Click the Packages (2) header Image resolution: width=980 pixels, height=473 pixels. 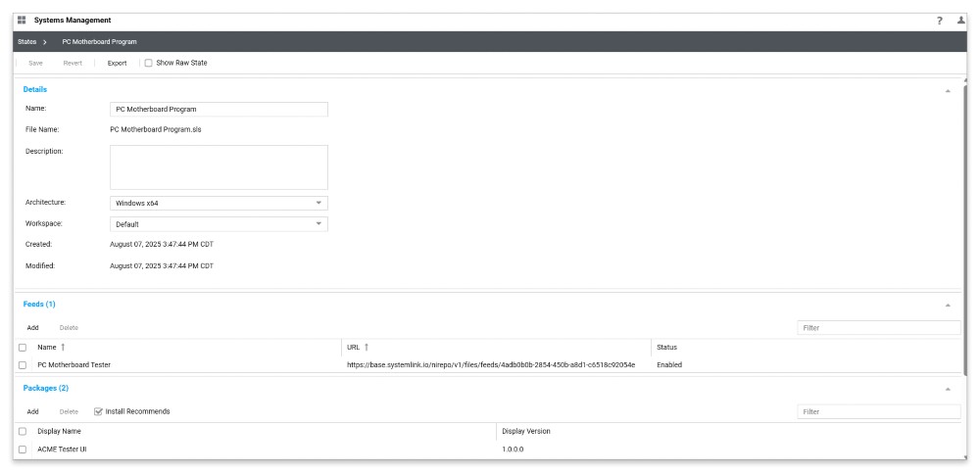point(46,388)
